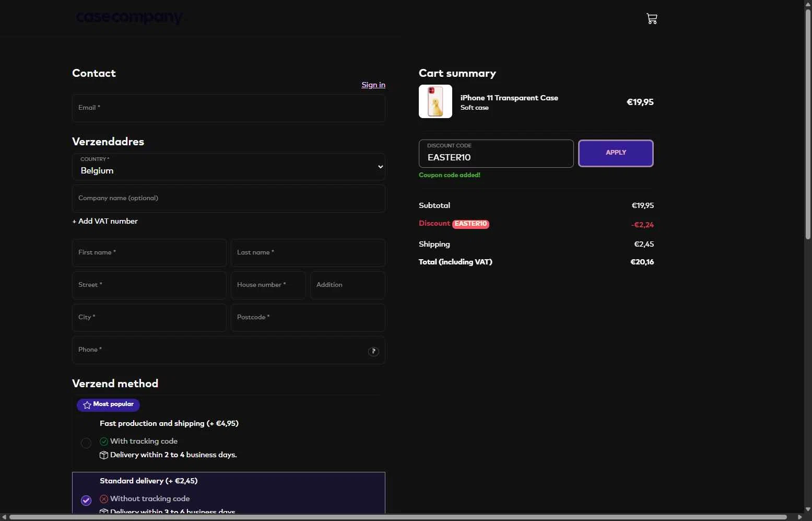Screen dimensions: 812x521
Task: Focus the Phone input field
Action: [229, 350]
